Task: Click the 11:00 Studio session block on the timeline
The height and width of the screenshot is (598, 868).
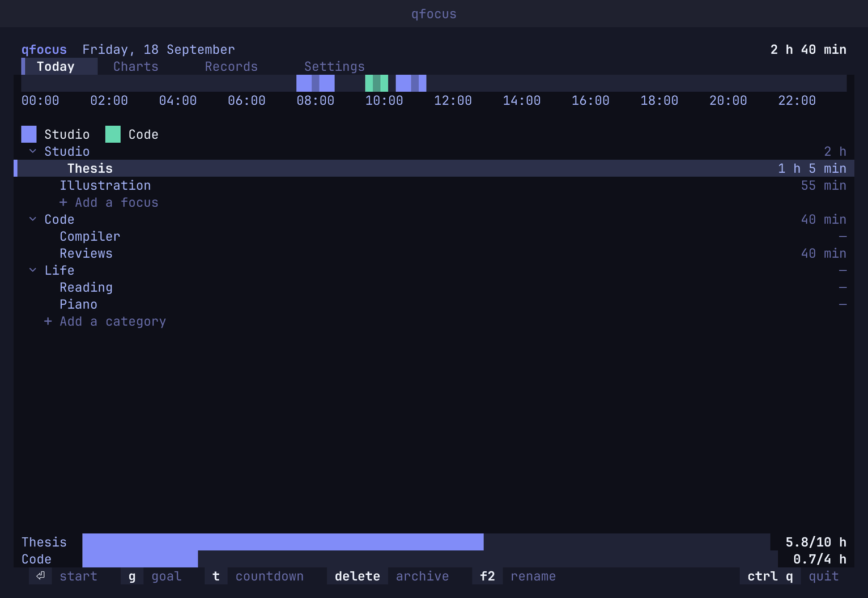Action: click(411, 83)
